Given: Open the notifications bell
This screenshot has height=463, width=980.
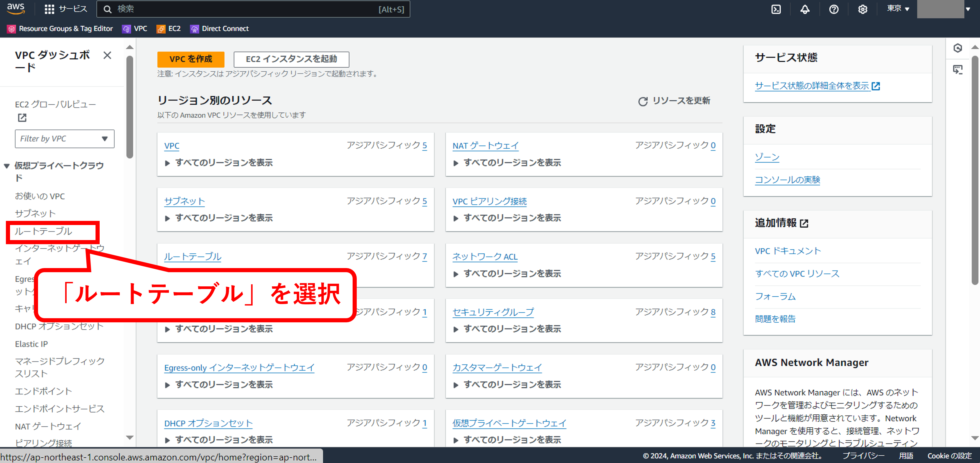Looking at the screenshot, I should coord(805,9).
